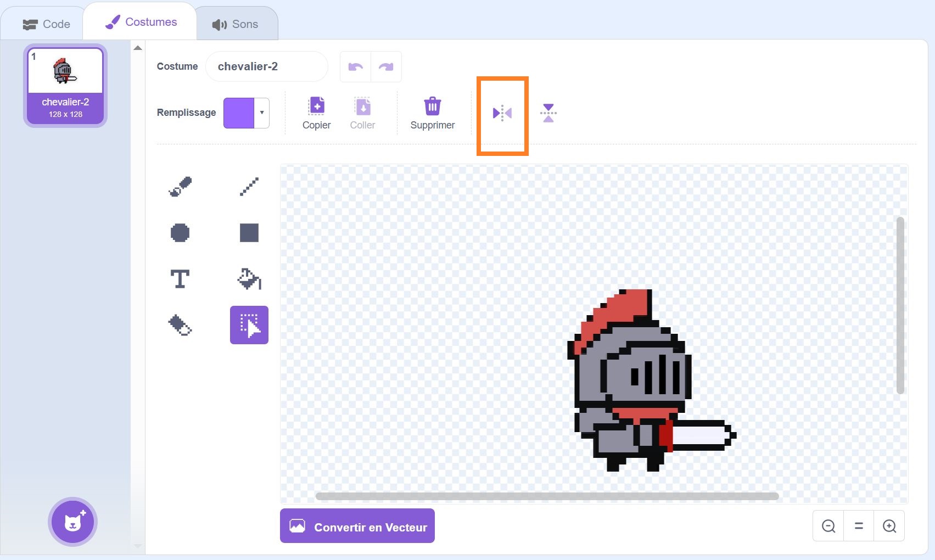The width and height of the screenshot is (935, 560).
Task: Activate the Select marquee tool
Action: point(249,325)
